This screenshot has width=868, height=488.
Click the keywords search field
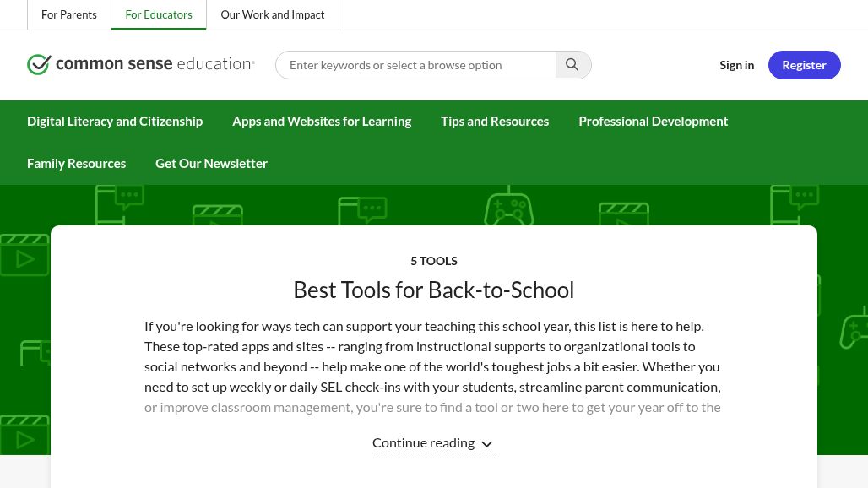tap(418, 64)
